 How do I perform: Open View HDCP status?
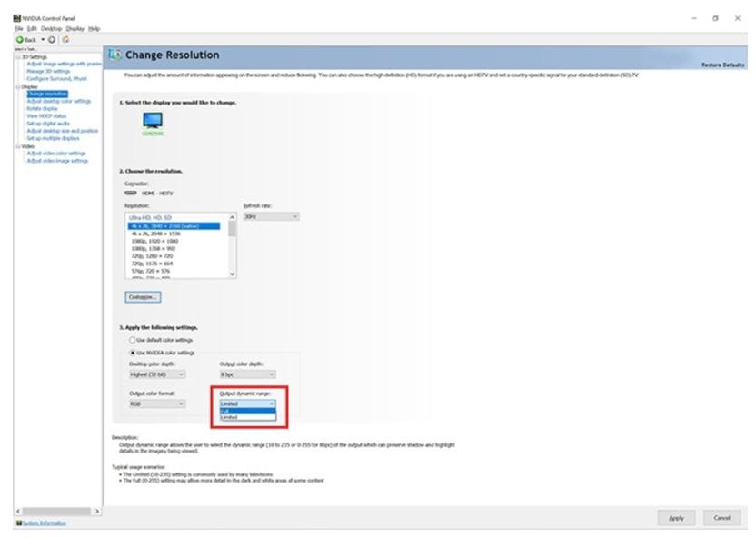point(46,116)
